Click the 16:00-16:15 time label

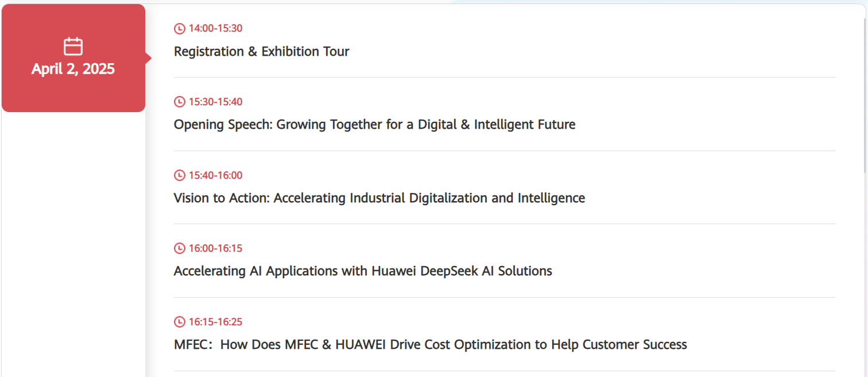click(x=215, y=248)
